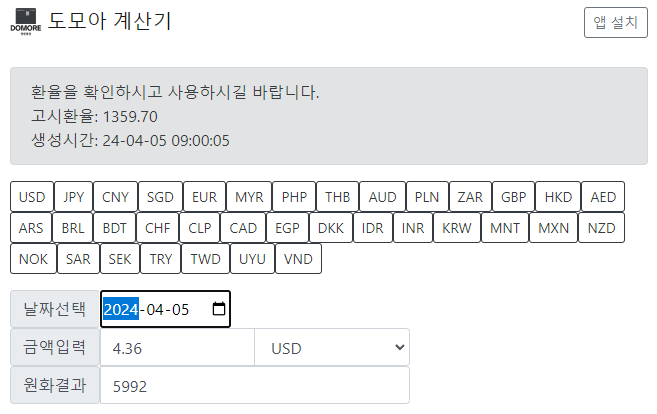The height and width of the screenshot is (414, 657).
Task: Click the 앱 설치 button
Action: (616, 23)
